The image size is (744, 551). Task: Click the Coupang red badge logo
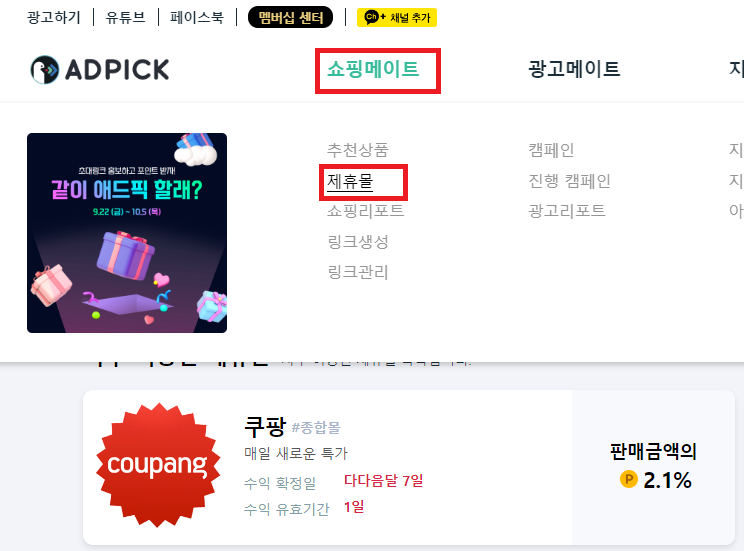tap(158, 465)
